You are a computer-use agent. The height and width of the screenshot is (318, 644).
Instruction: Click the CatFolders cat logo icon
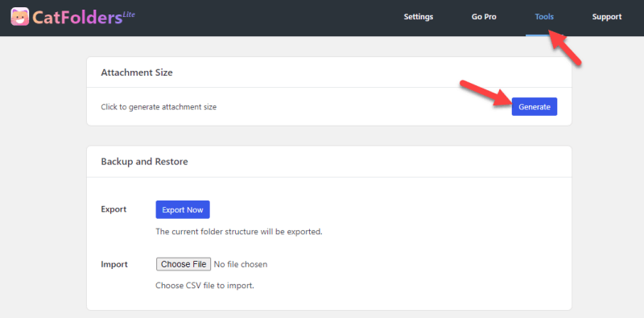click(x=19, y=16)
